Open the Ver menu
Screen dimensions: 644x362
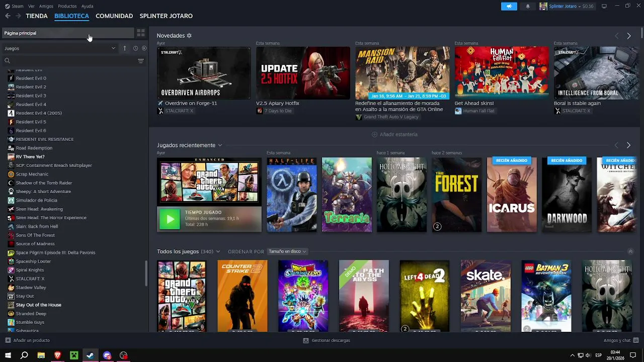point(32,6)
